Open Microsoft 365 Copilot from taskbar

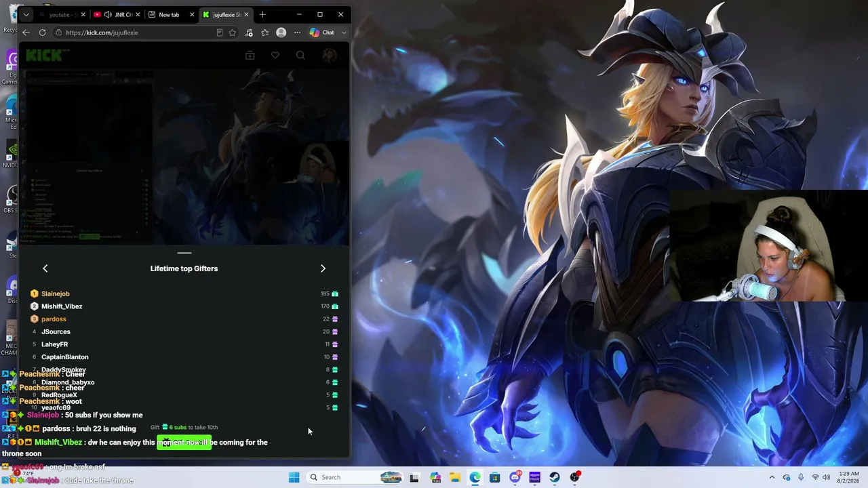point(435,477)
